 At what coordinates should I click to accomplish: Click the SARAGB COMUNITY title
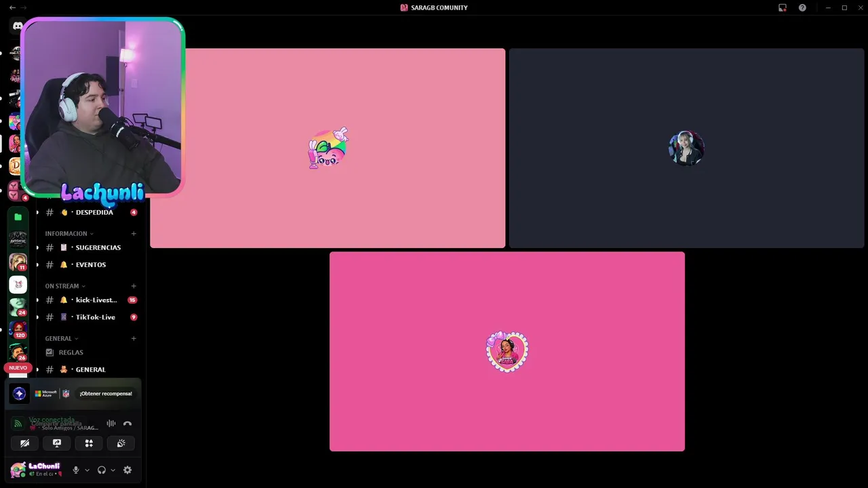click(439, 7)
